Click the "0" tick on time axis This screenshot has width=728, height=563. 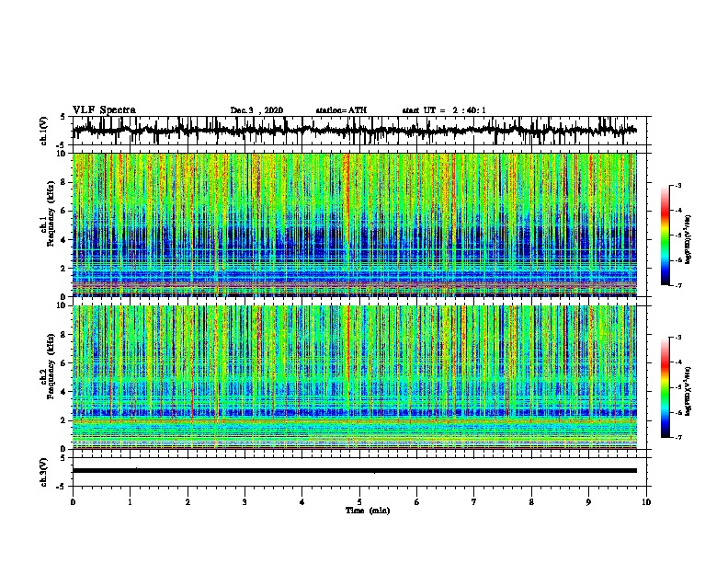click(73, 502)
